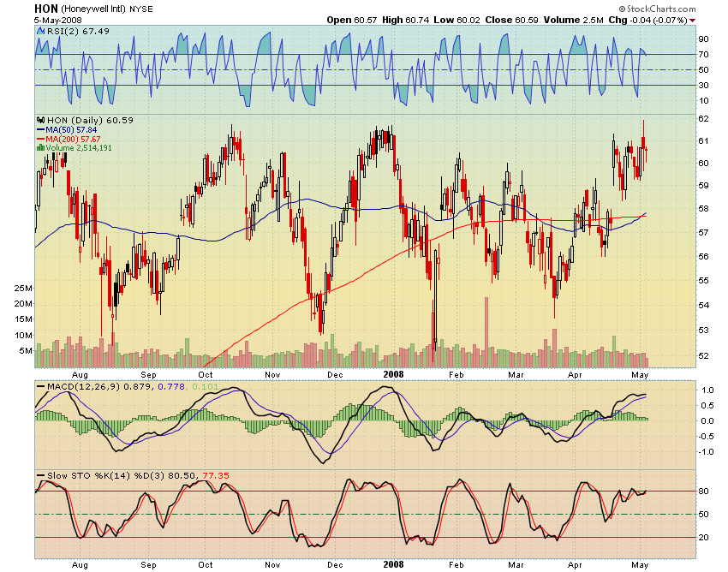728x572 pixels.
Task: Click the 5M volume axis label
Action: (x=26, y=350)
